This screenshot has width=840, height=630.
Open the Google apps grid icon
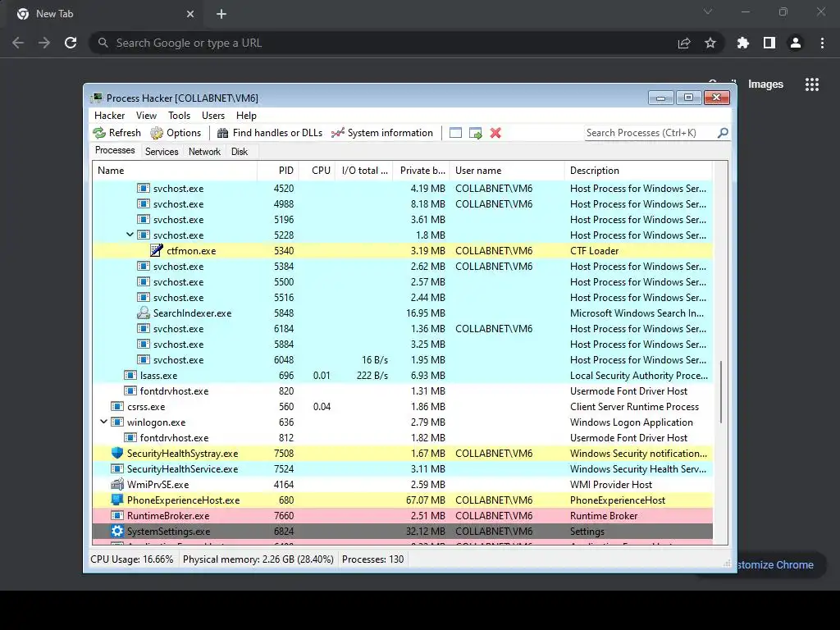click(812, 84)
